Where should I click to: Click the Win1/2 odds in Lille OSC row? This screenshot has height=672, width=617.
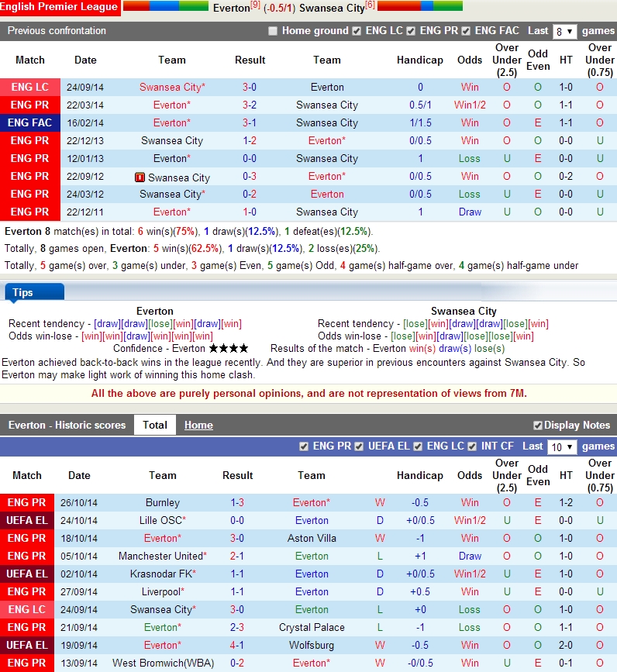[470, 520]
